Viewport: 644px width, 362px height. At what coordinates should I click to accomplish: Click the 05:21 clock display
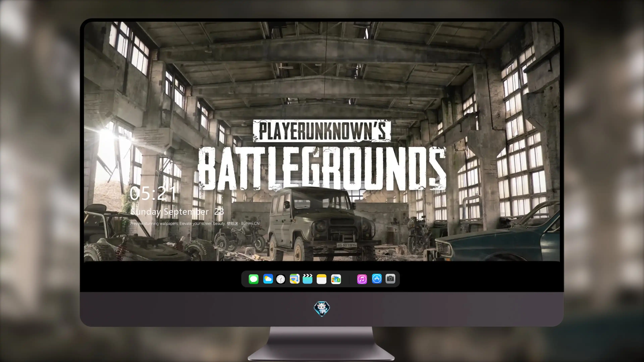point(153,193)
